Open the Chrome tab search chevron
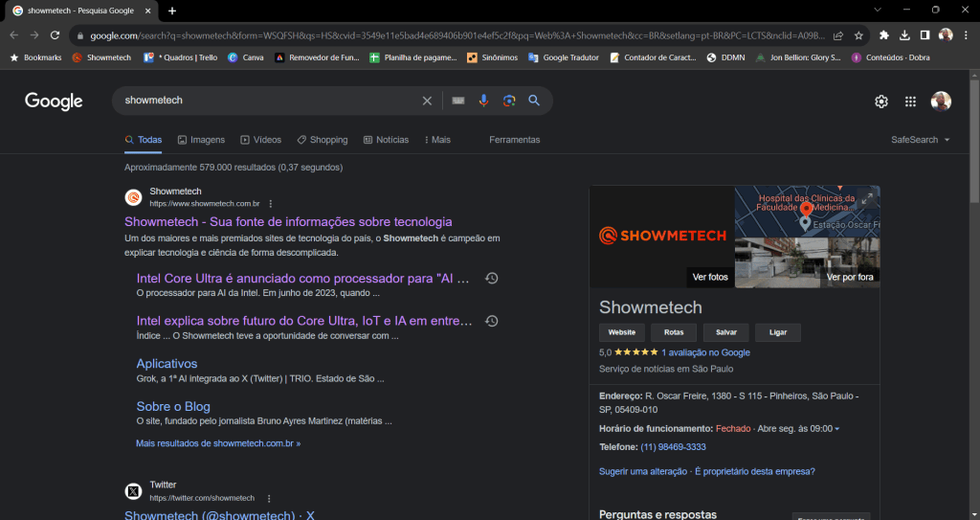Screen dimensions: 980x520 [878, 10]
